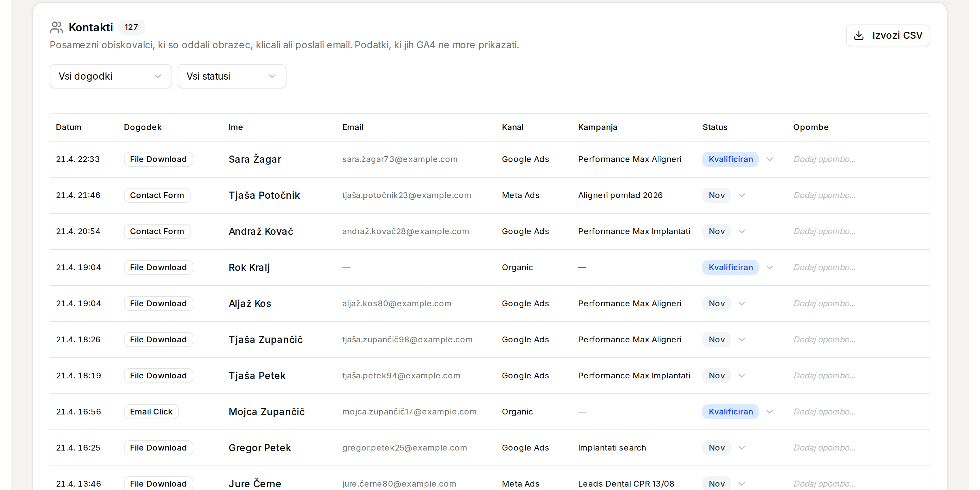Click the Nov status badge for Gregor Petek
Screen dimensions: 980x490
pyautogui.click(x=716, y=448)
